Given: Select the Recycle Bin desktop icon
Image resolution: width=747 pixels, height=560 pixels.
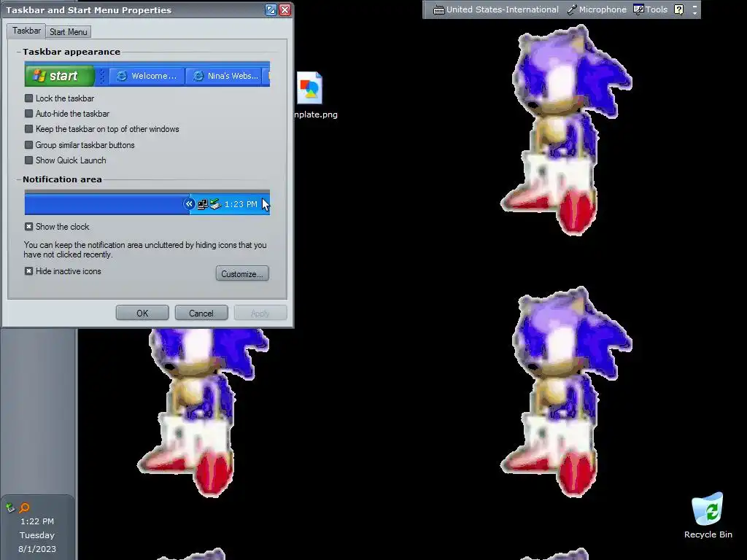Looking at the screenshot, I should tap(708, 516).
